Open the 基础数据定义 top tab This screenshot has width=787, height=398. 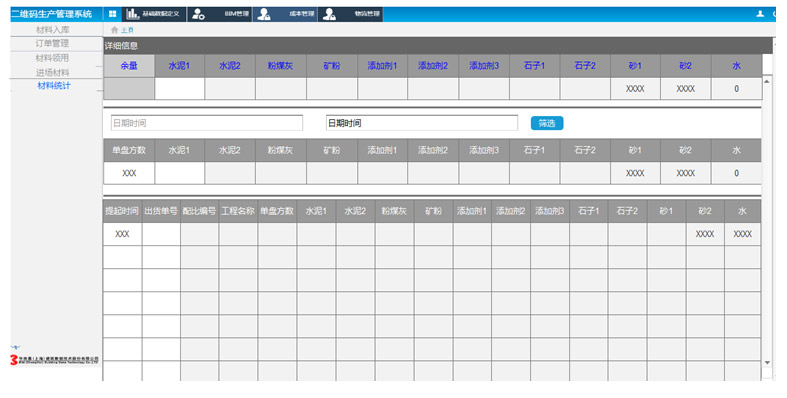[x=155, y=14]
